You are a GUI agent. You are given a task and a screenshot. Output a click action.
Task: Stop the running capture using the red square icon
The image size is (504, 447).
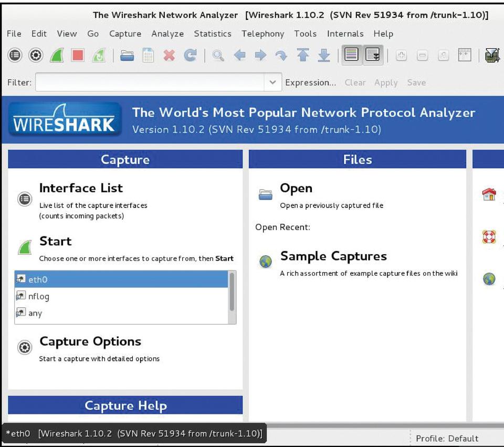pos(78,55)
